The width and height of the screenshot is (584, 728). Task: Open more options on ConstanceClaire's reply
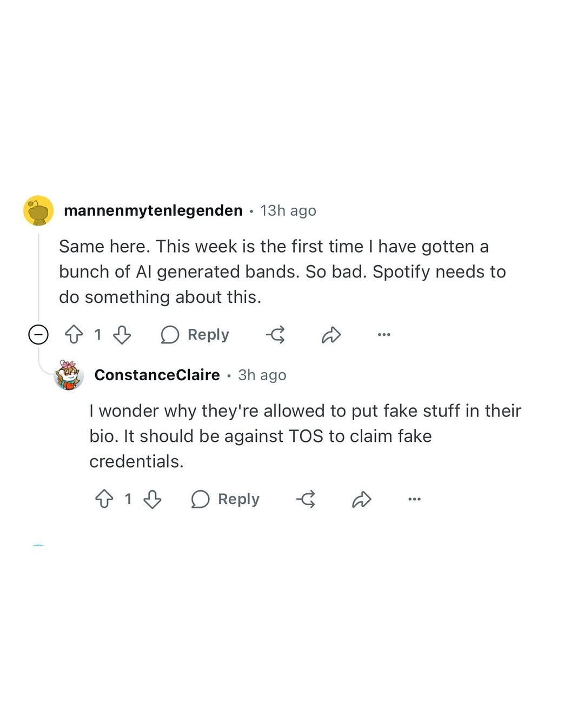point(414,499)
